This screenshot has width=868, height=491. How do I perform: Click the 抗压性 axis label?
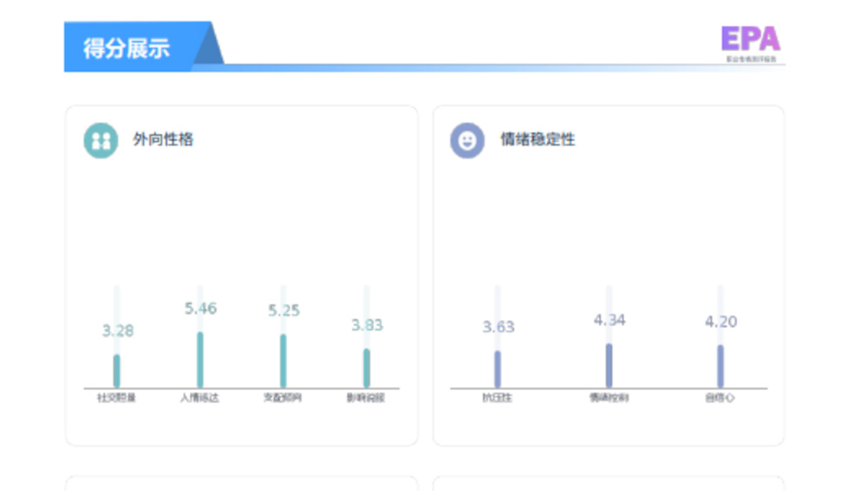(497, 397)
